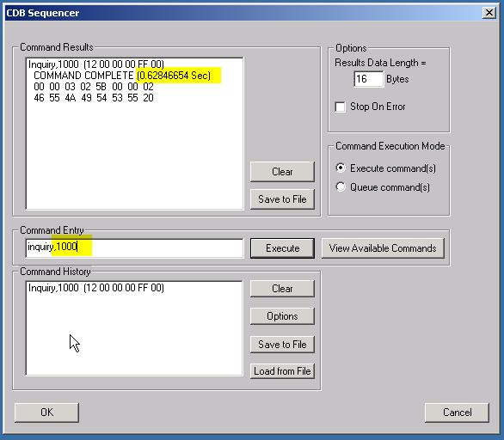504x440 pixels.
Task: Select Inquiry,1000 entry in Command History
Action: [x=96, y=288]
